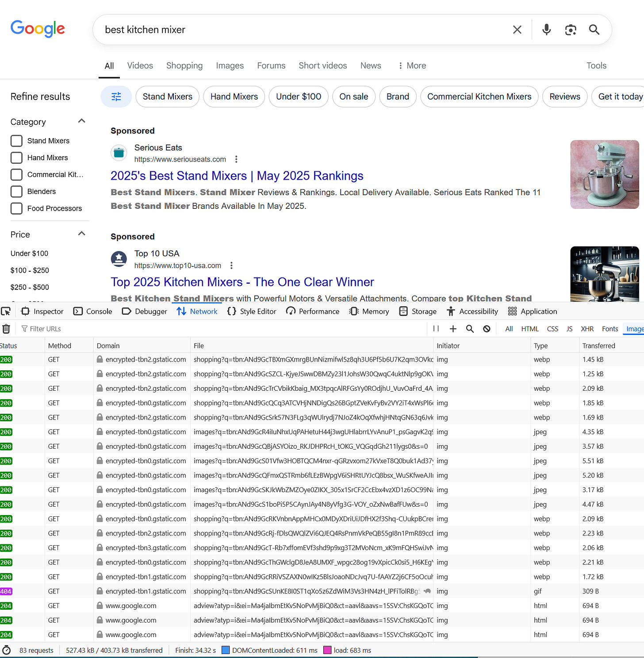This screenshot has width=644, height=658.
Task: Clear the search box with the X icon
Action: pyautogui.click(x=517, y=30)
